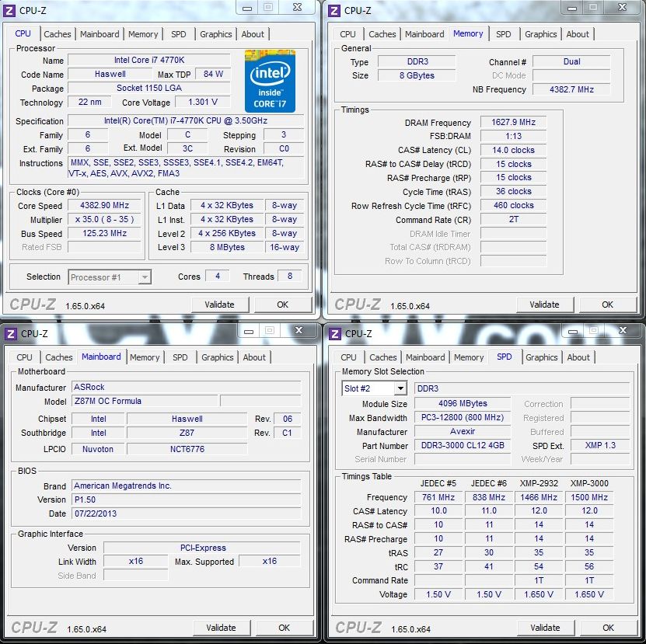Image resolution: width=646 pixels, height=644 pixels.
Task: Click the Bus Speed value 125.23 MHz
Action: click(105, 234)
